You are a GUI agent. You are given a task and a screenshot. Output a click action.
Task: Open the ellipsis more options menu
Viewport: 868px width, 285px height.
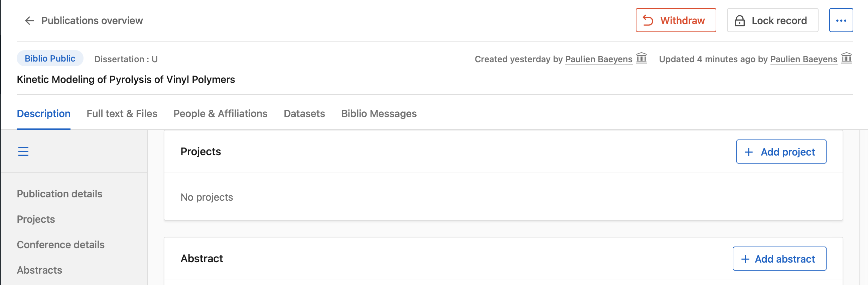pos(841,20)
